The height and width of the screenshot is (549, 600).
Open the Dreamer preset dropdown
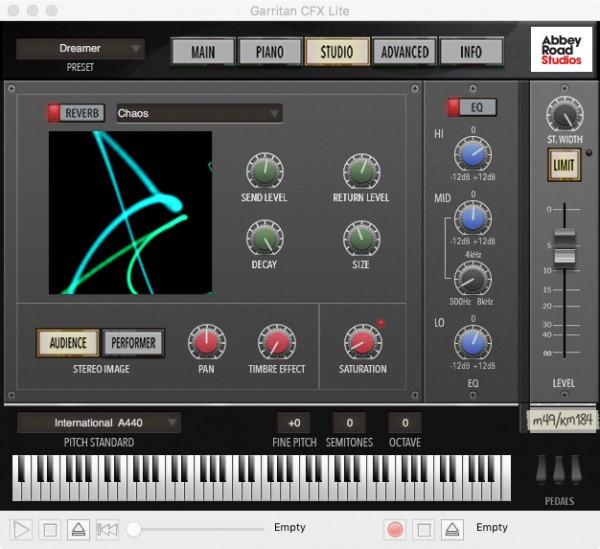80,49
